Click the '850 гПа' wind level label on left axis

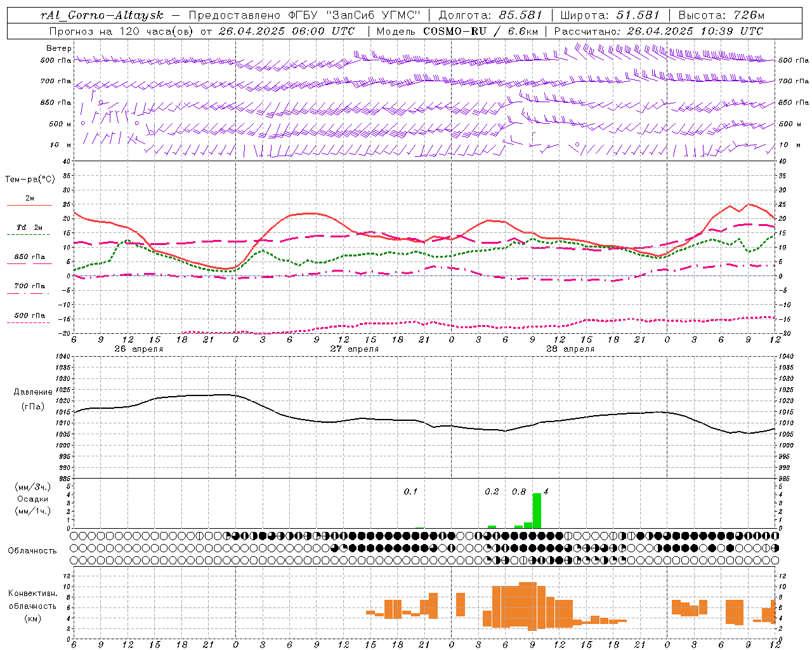pos(56,103)
